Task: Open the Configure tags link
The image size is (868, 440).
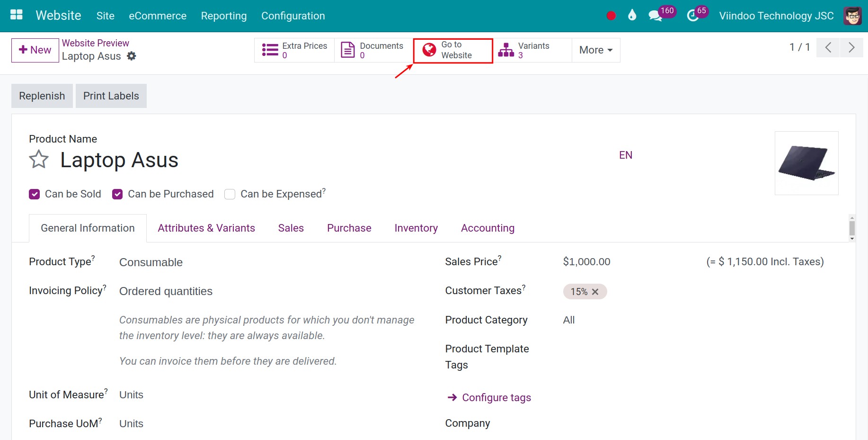Action: coord(489,398)
